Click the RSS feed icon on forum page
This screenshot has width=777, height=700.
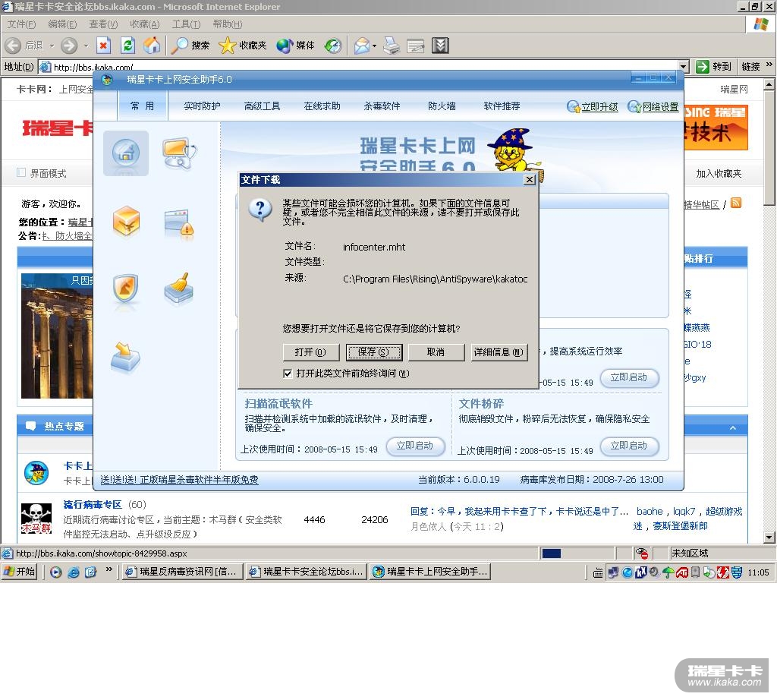(x=736, y=203)
